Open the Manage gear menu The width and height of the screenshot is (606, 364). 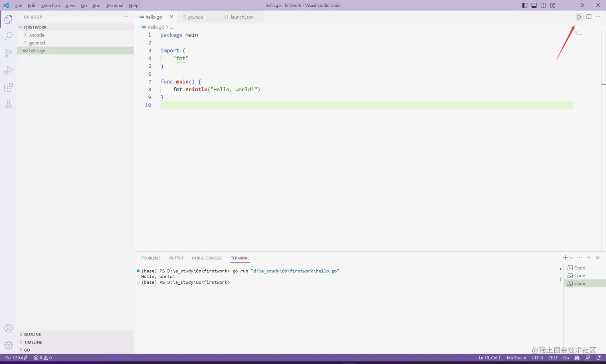coord(8,345)
